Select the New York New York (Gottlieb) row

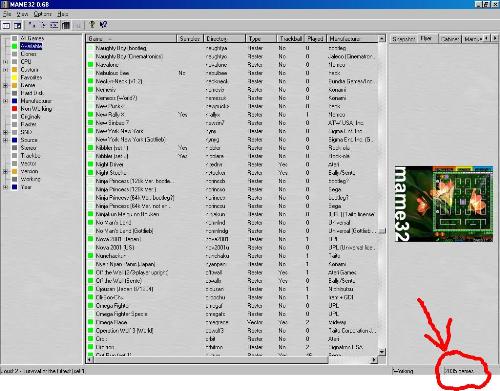232,139
